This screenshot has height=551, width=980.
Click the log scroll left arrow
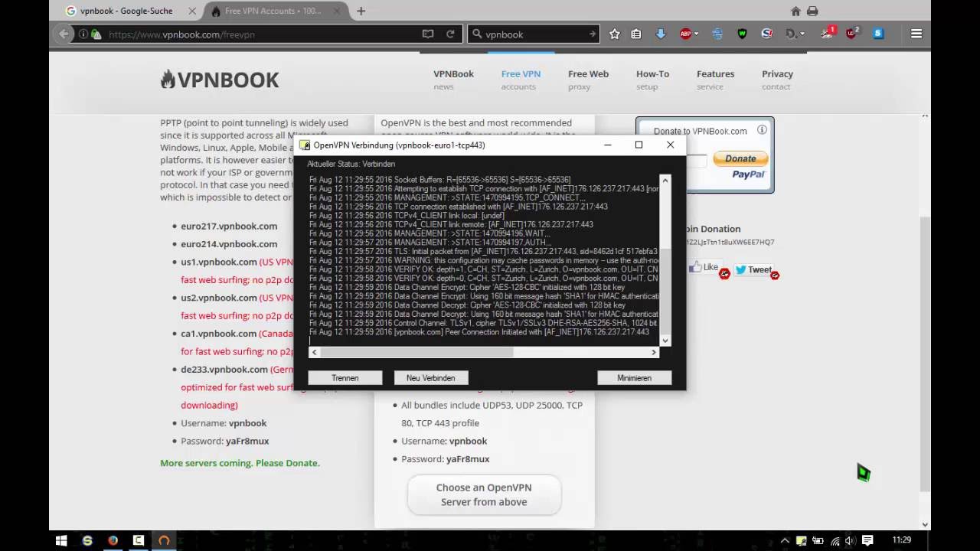click(314, 352)
